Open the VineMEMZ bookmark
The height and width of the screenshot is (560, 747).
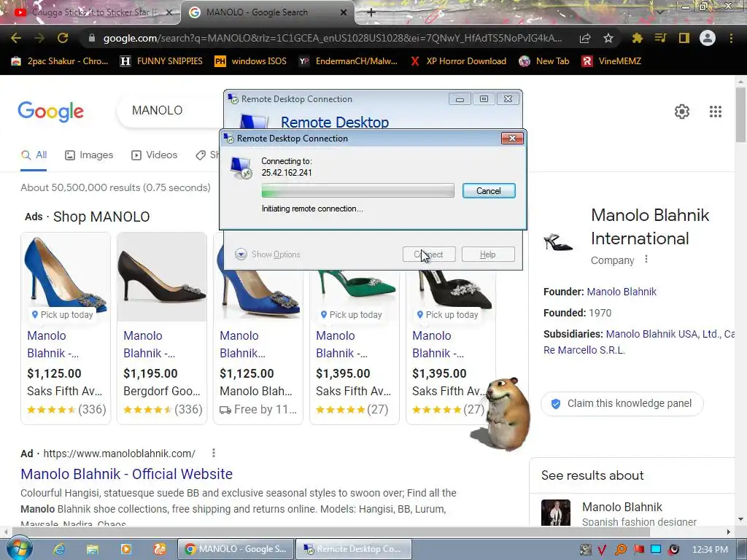611,61
